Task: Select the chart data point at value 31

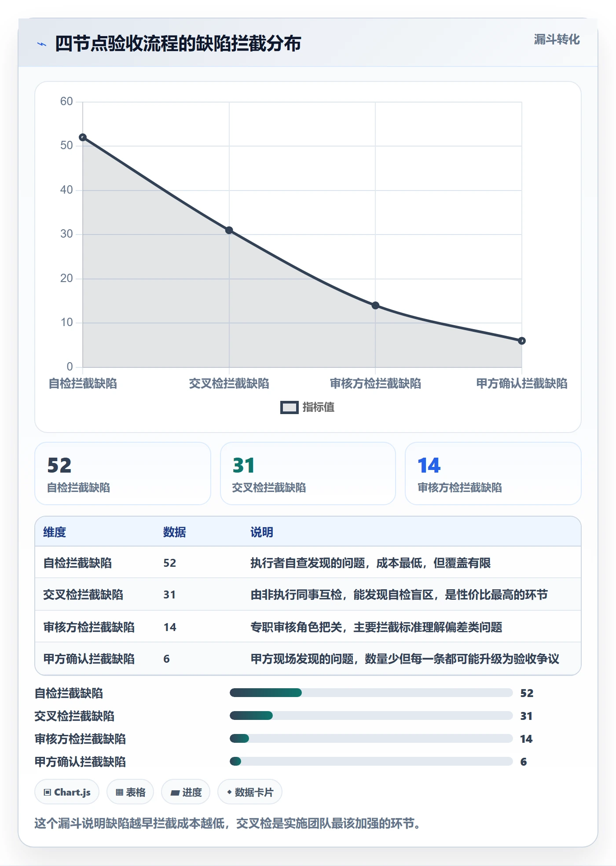Action: tap(229, 230)
